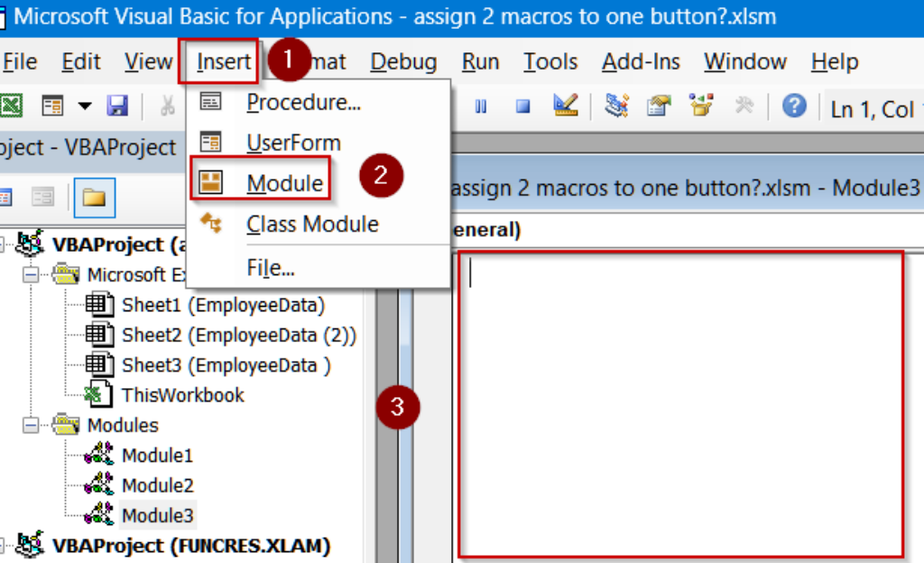Viewport: 924px width, 563px height.
Task: Click the blue Help question mark icon
Action: tap(794, 106)
